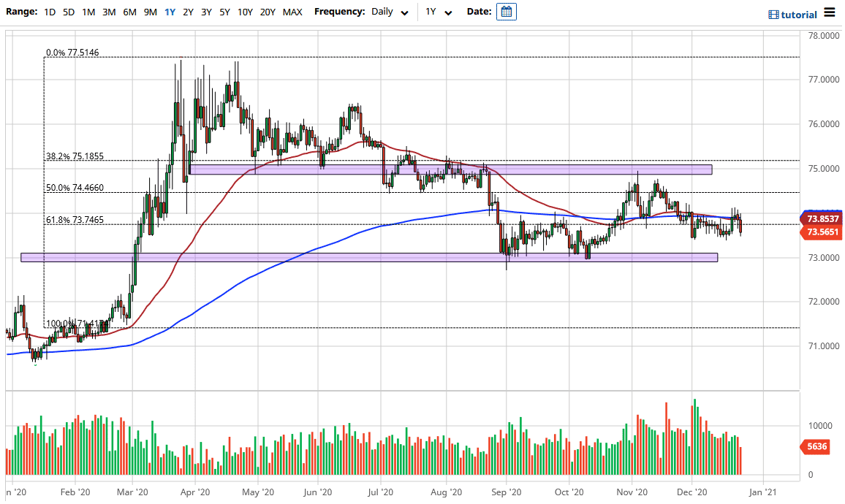
Task: Switch to the 2Y range
Action: [x=186, y=12]
